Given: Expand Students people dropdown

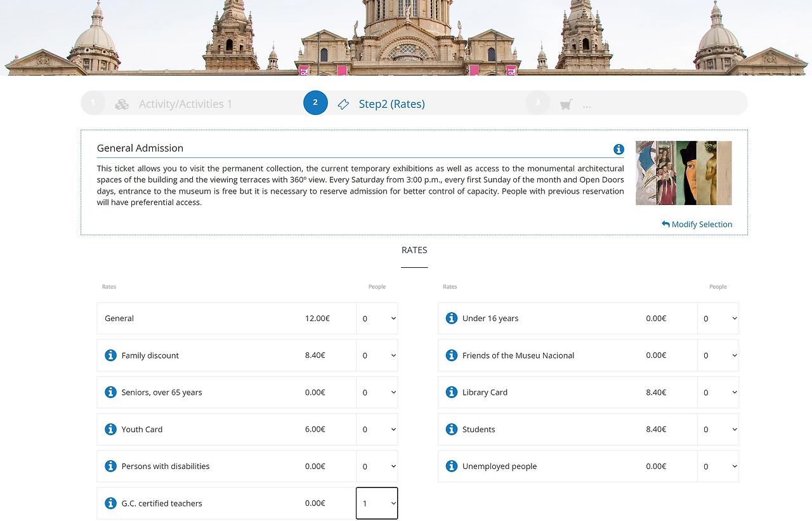Looking at the screenshot, I should click(718, 429).
